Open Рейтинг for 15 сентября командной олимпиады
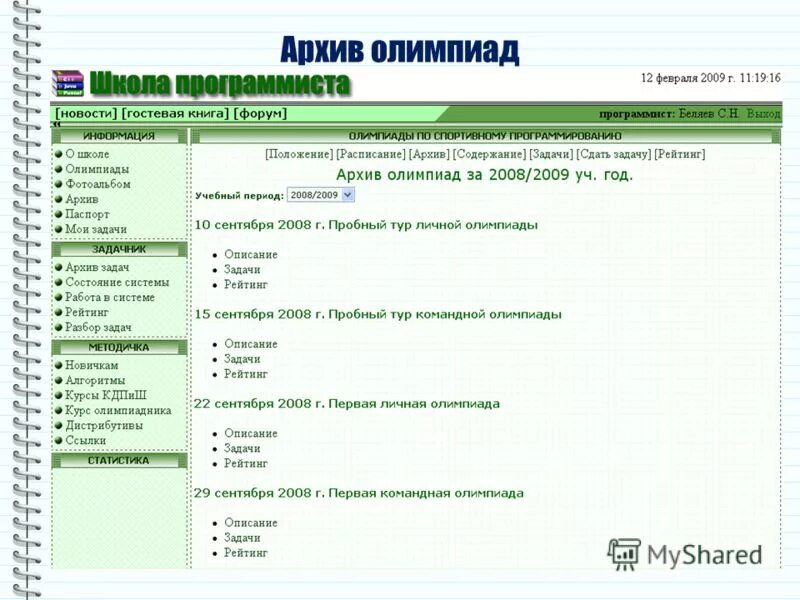Image resolution: width=800 pixels, height=600 pixels. 245,374
